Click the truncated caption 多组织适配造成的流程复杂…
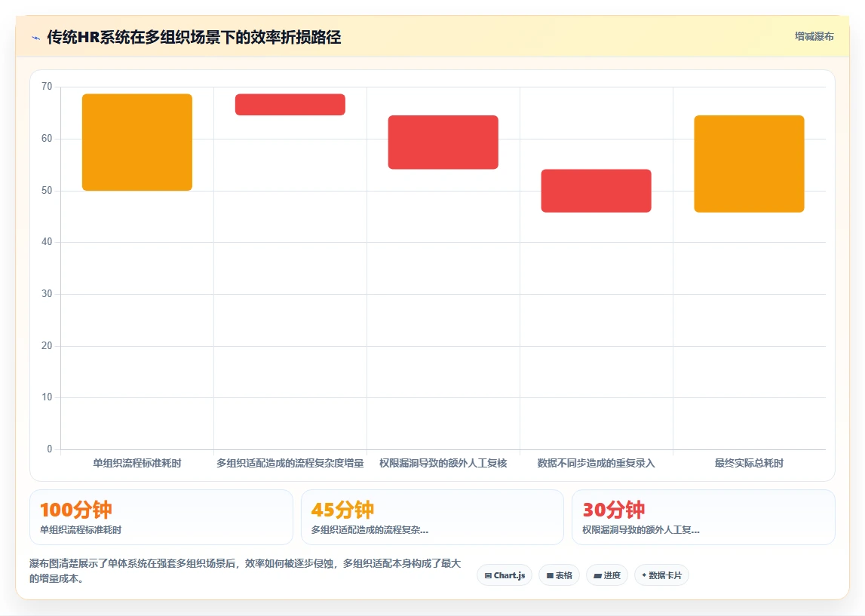 (370, 530)
